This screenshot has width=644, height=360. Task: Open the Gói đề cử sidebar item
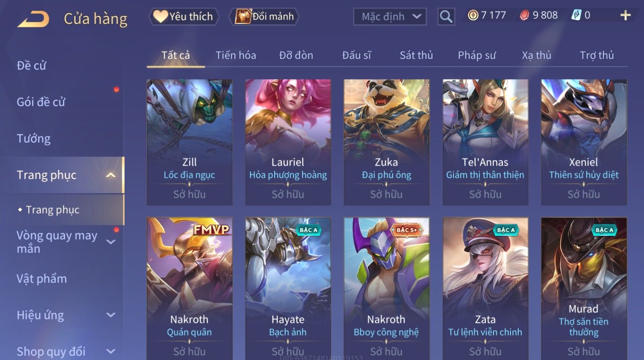click(x=41, y=102)
